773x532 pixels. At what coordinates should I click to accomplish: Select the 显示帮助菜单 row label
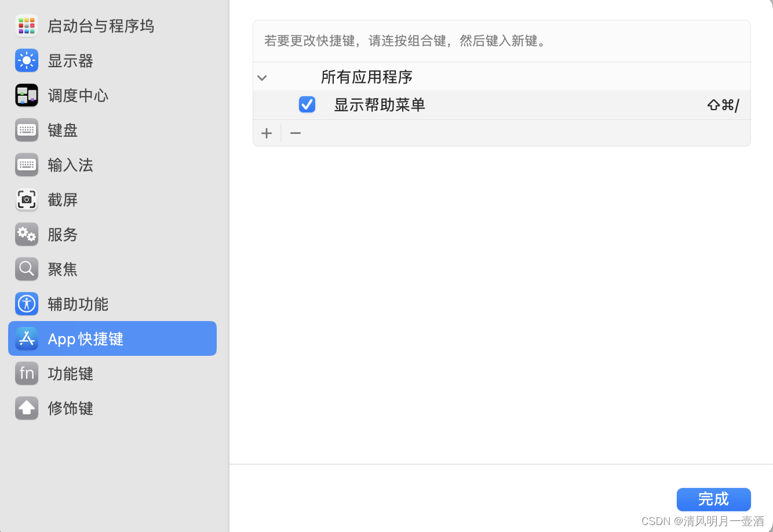click(x=380, y=105)
